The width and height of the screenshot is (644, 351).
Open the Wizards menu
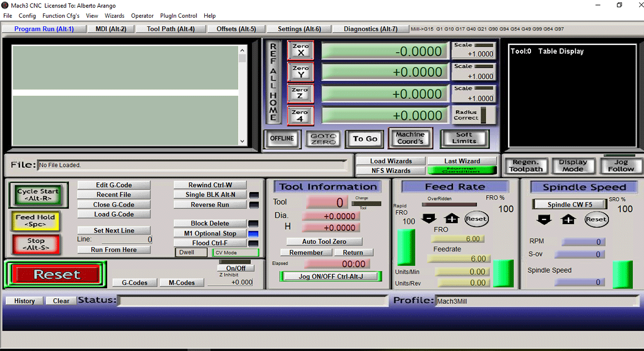pyautogui.click(x=115, y=16)
